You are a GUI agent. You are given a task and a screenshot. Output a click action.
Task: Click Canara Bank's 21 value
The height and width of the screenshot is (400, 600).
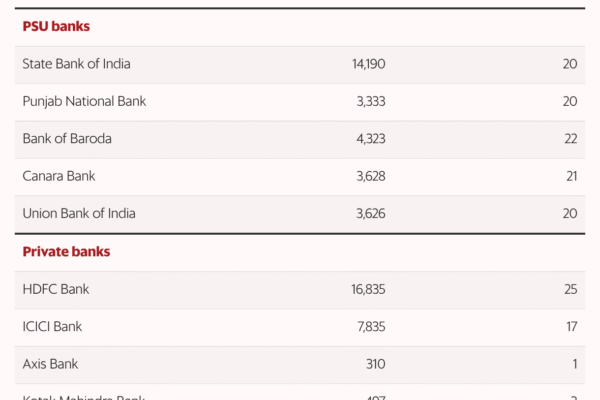[x=570, y=176]
